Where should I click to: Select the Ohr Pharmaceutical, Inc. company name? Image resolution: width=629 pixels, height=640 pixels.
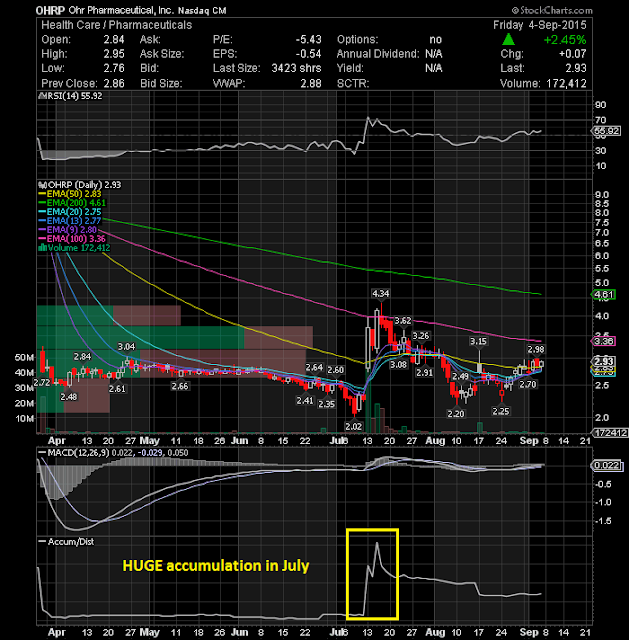pyautogui.click(x=121, y=10)
